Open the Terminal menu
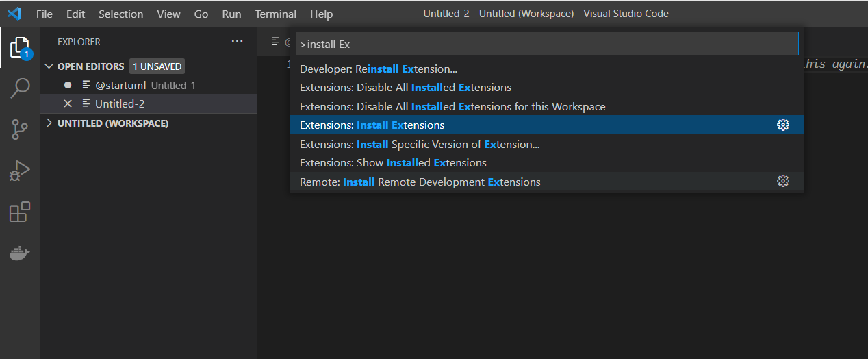Screen dimensions: 868x359 (x=276, y=14)
